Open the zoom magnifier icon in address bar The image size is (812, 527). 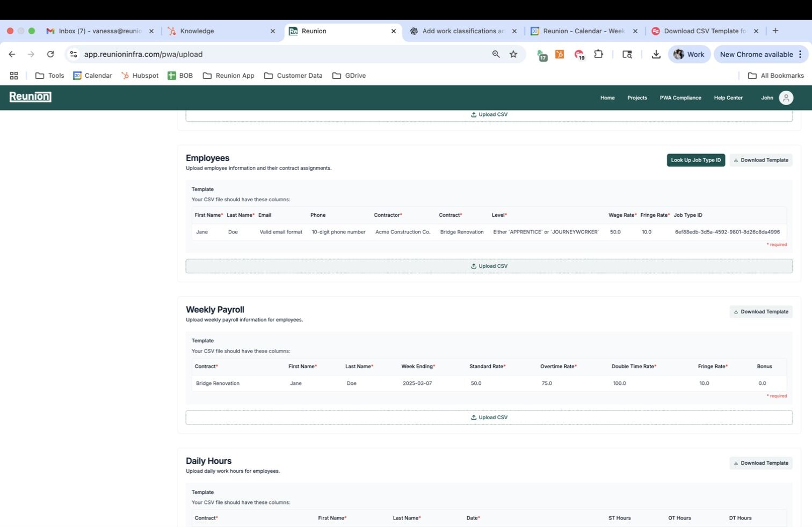click(496, 54)
